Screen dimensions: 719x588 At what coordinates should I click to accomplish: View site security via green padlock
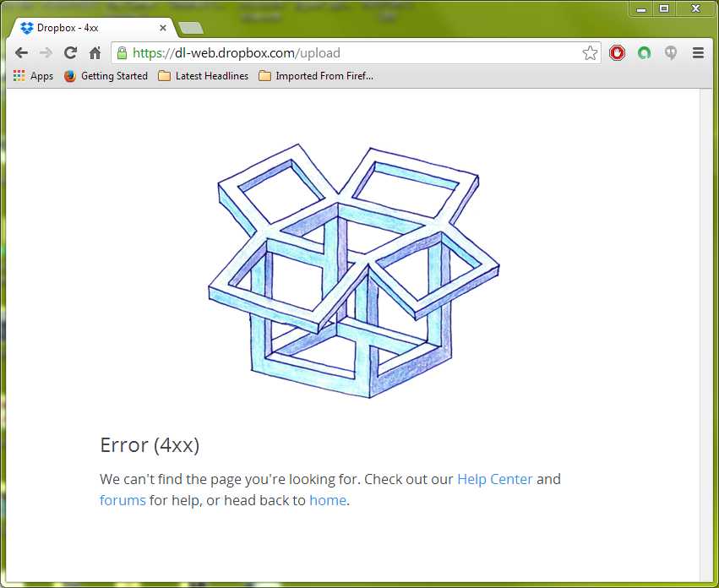pos(122,52)
